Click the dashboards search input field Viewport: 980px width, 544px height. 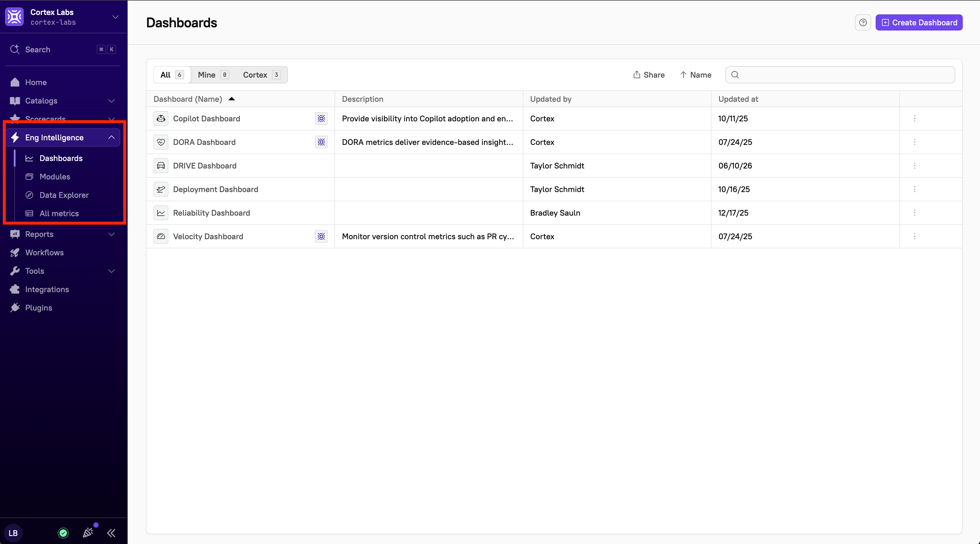[840, 75]
